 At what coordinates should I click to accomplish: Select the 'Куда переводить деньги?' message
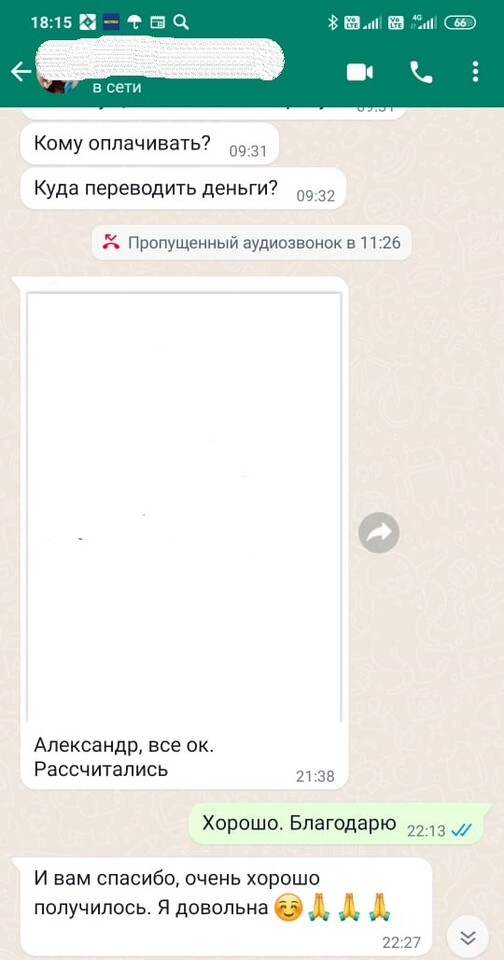coord(182,189)
